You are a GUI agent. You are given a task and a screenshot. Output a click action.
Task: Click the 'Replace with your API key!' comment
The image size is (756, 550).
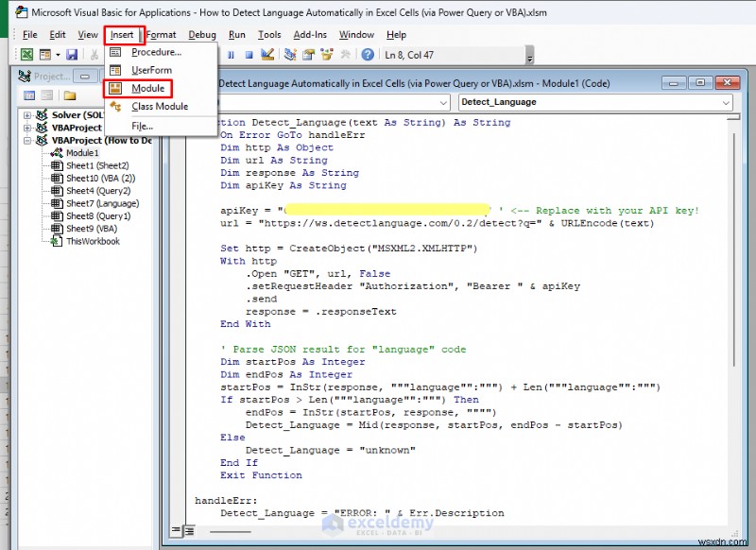[x=599, y=211]
